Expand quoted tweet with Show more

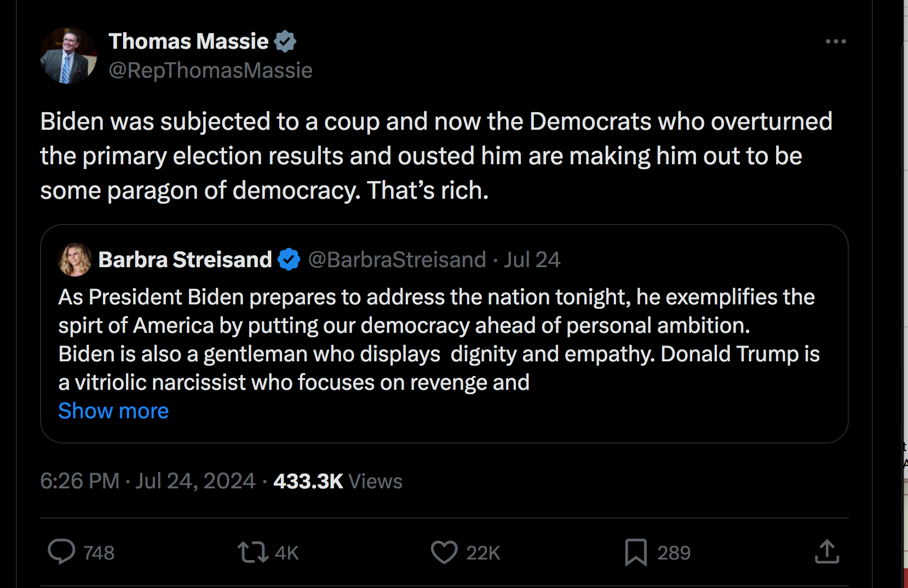113,411
